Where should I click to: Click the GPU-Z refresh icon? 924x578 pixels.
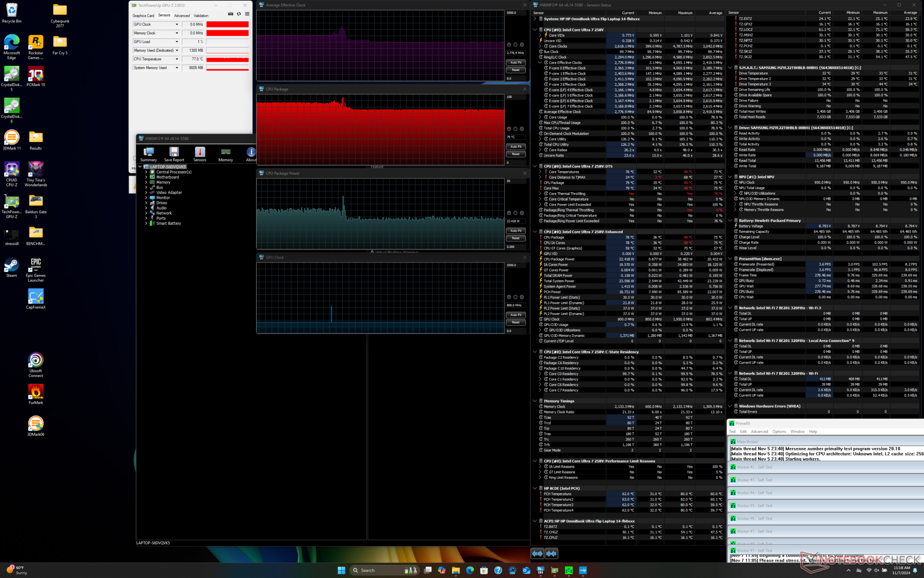tap(239, 14)
